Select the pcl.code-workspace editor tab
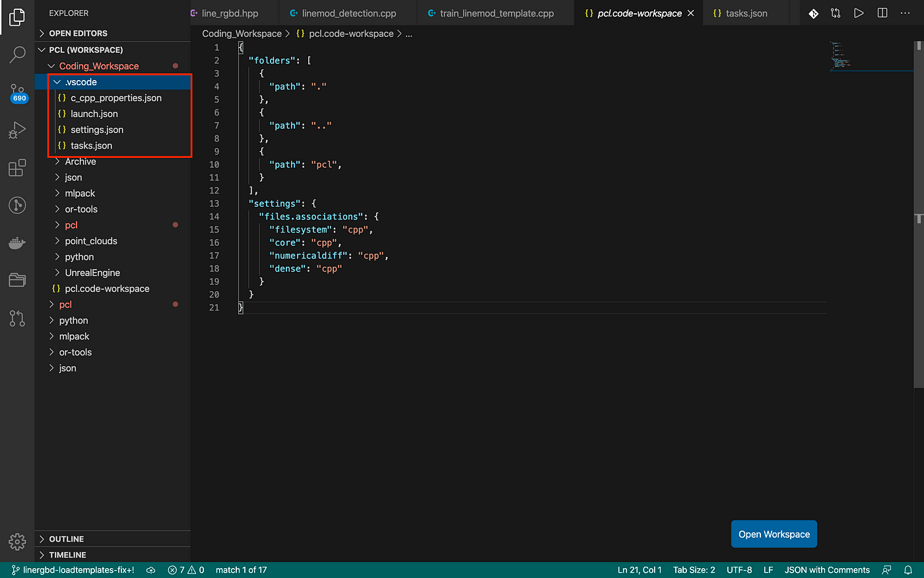This screenshot has height=578, width=924. pyautogui.click(x=640, y=13)
